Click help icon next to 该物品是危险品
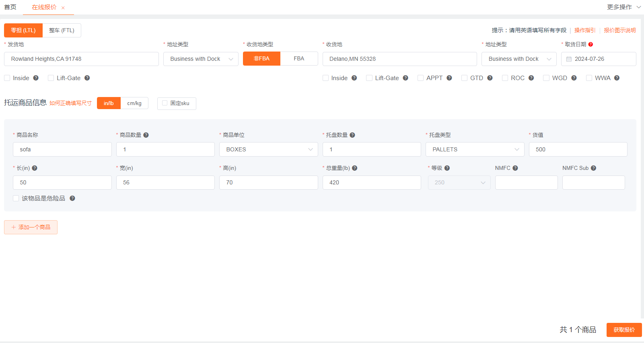 [72, 198]
